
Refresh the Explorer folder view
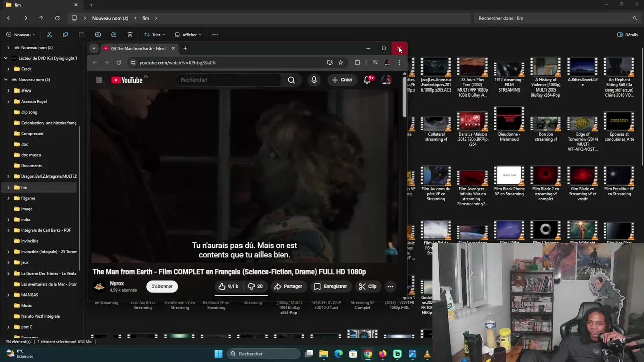coord(57,18)
